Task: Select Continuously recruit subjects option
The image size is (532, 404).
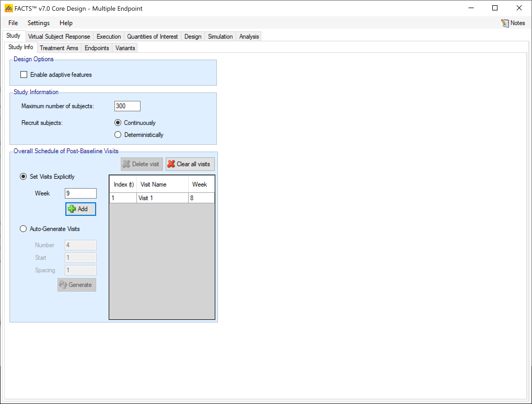Action: (118, 123)
